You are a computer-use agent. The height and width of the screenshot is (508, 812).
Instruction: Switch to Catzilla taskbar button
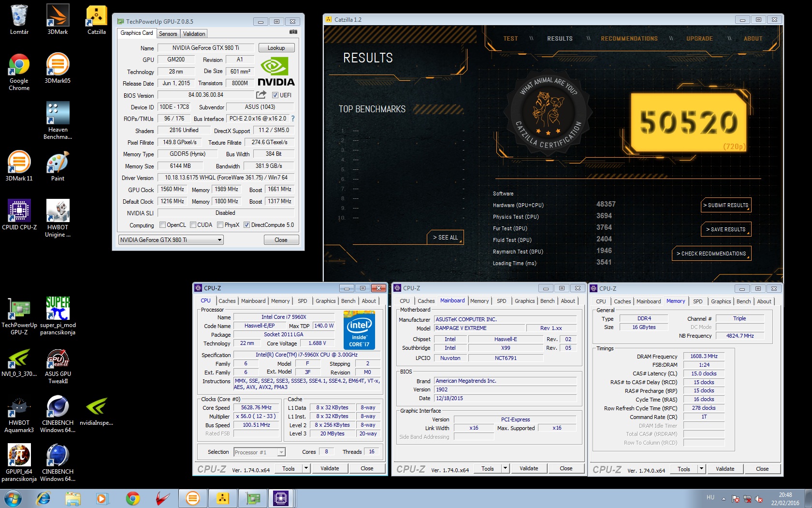point(222,498)
